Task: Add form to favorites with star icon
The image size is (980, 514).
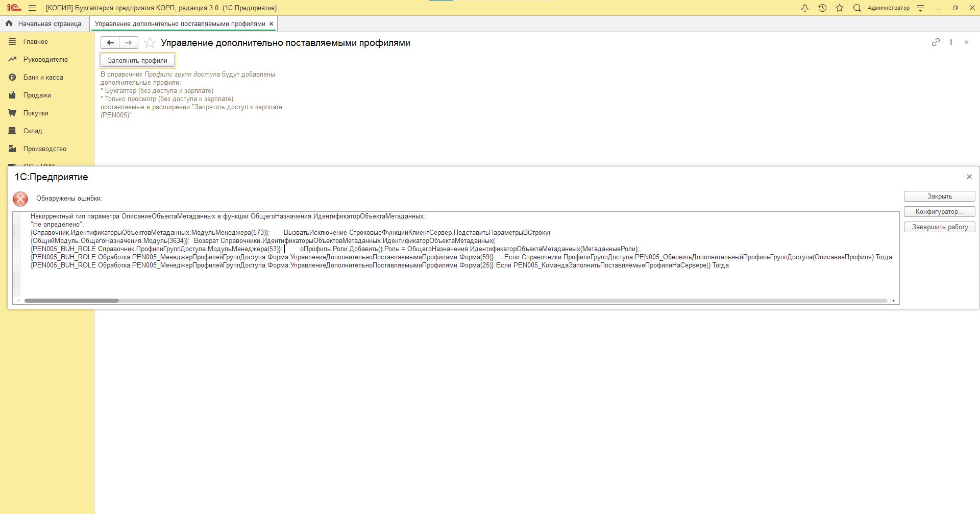Action: 150,43
